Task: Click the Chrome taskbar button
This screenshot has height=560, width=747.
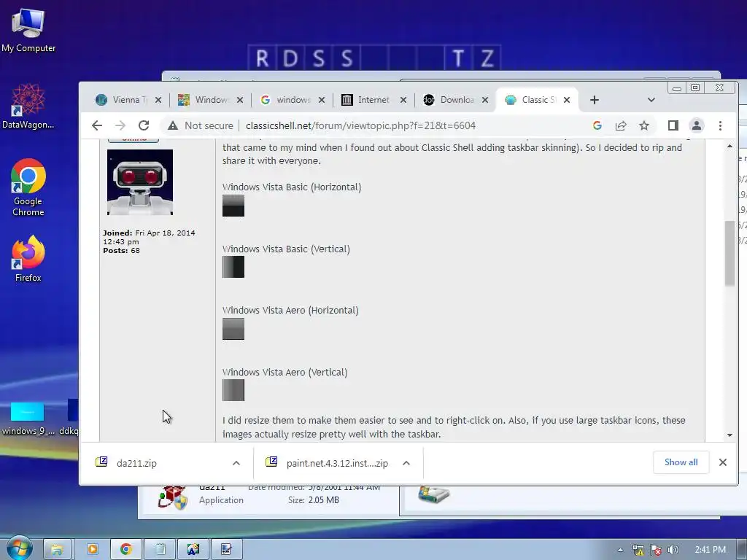Action: 125,549
